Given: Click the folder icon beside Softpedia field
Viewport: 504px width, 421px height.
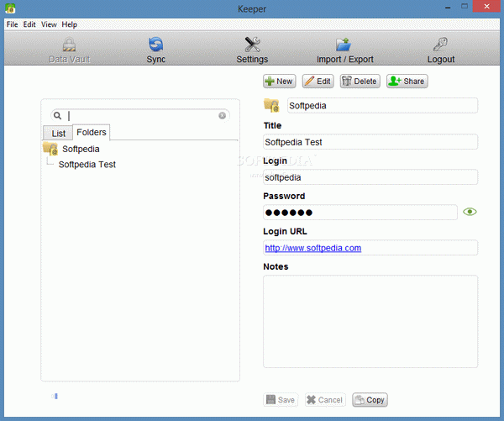Looking at the screenshot, I should point(271,106).
